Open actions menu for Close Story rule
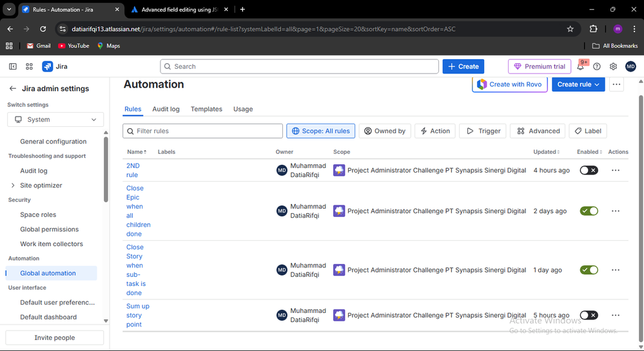The height and width of the screenshot is (351, 644). (615, 270)
